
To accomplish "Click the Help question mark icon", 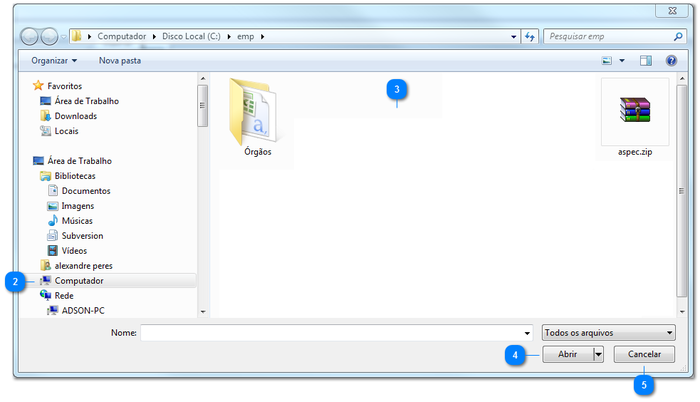I will point(671,61).
